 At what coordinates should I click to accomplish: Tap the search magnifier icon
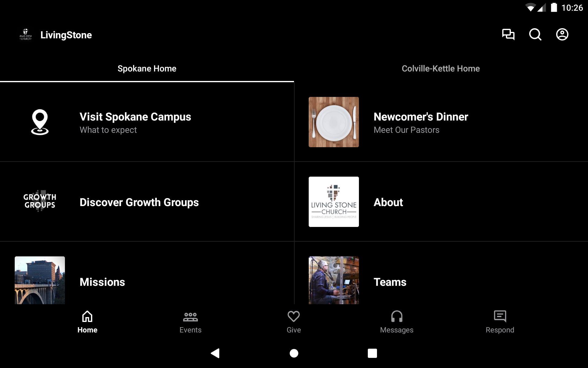pos(535,34)
